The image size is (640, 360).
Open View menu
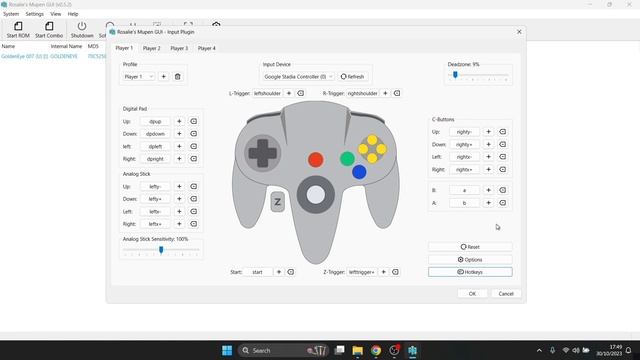pos(56,14)
